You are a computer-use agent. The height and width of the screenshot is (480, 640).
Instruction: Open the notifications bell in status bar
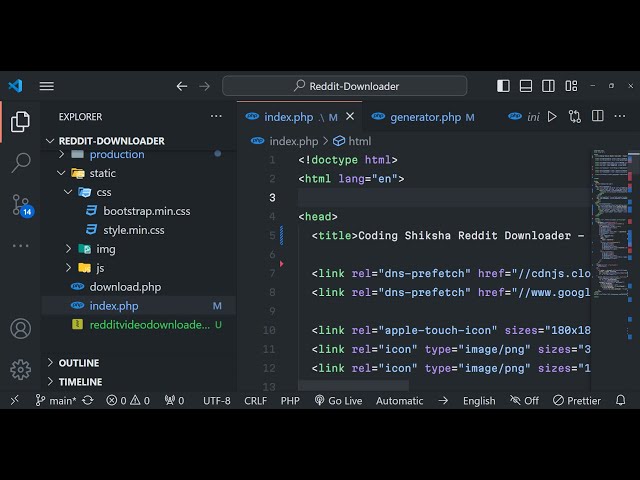[x=621, y=400]
